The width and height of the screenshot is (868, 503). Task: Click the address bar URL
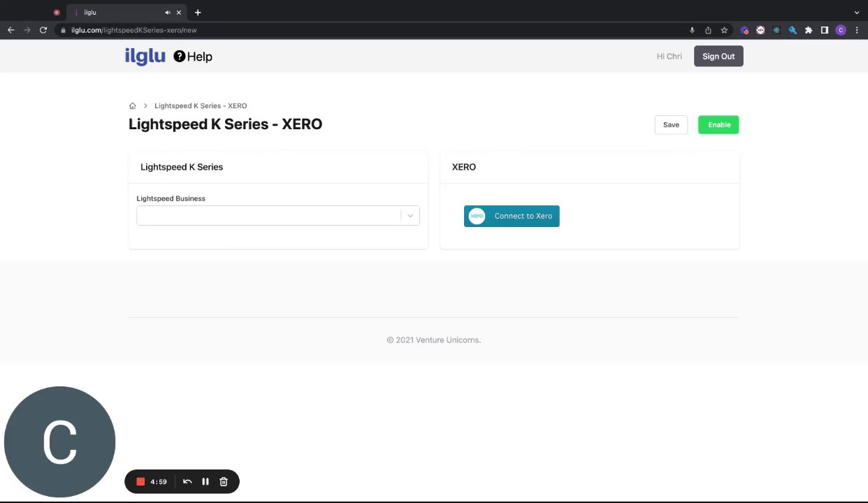pos(133,30)
